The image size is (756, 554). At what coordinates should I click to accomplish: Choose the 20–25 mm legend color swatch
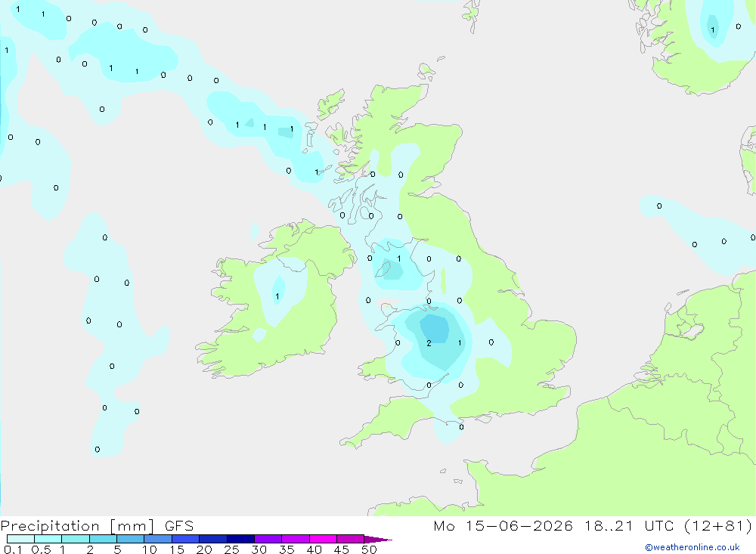[213, 539]
